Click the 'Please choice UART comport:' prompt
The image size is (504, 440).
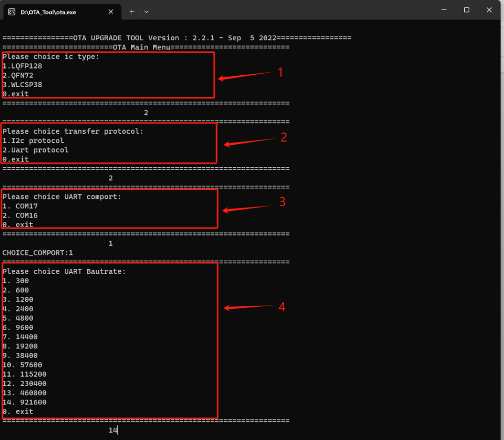click(62, 197)
